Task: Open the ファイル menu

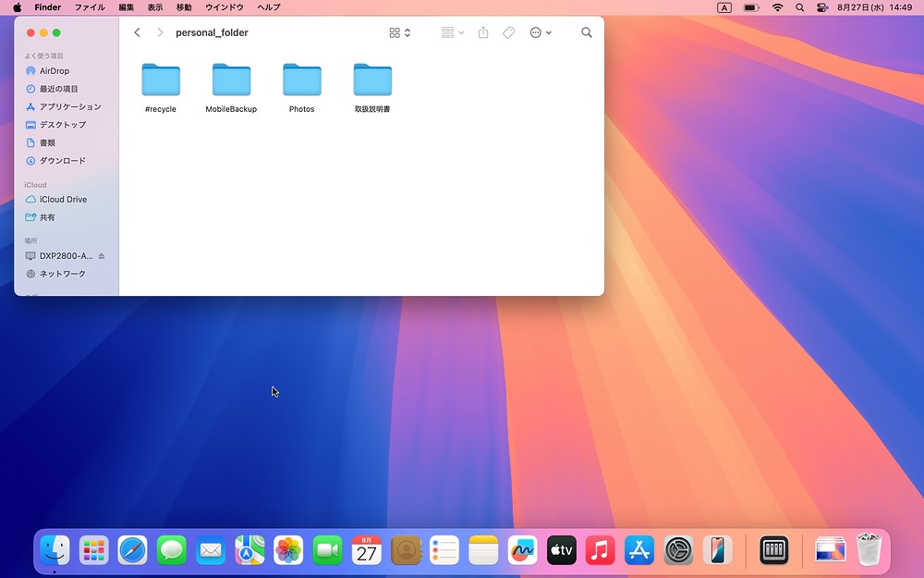Action: click(x=90, y=7)
